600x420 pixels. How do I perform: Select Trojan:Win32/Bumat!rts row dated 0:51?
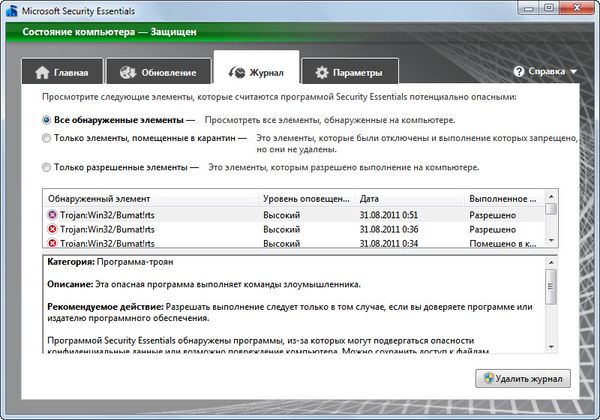point(294,215)
